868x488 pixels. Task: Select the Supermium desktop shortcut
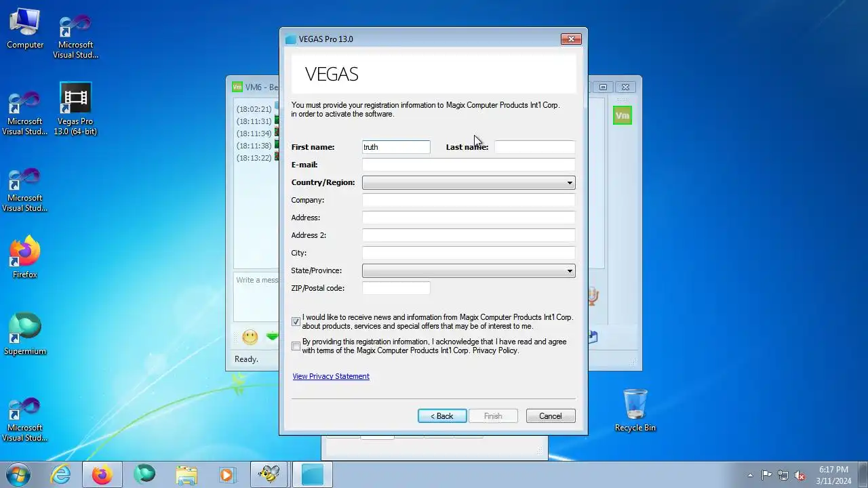coord(25,334)
